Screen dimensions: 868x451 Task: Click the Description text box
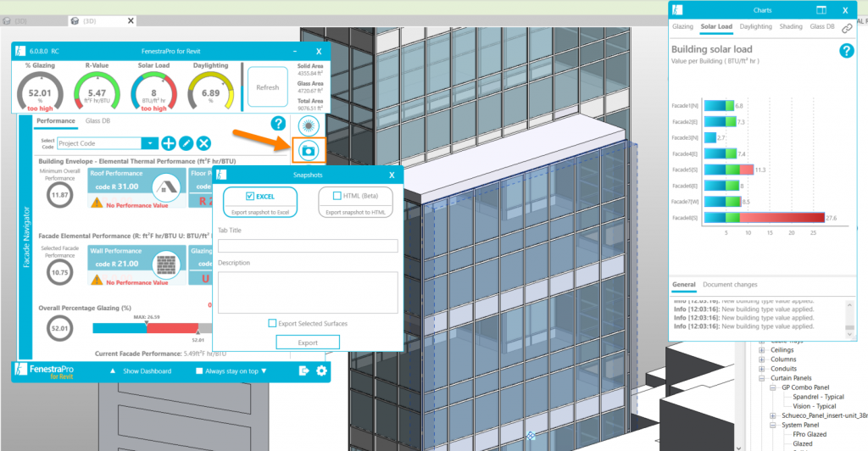308,292
